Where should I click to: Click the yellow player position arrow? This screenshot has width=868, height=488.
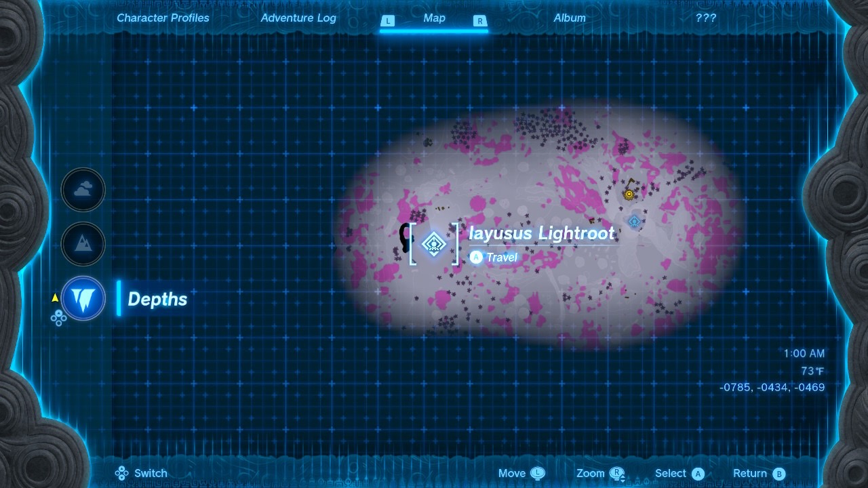pos(55,298)
